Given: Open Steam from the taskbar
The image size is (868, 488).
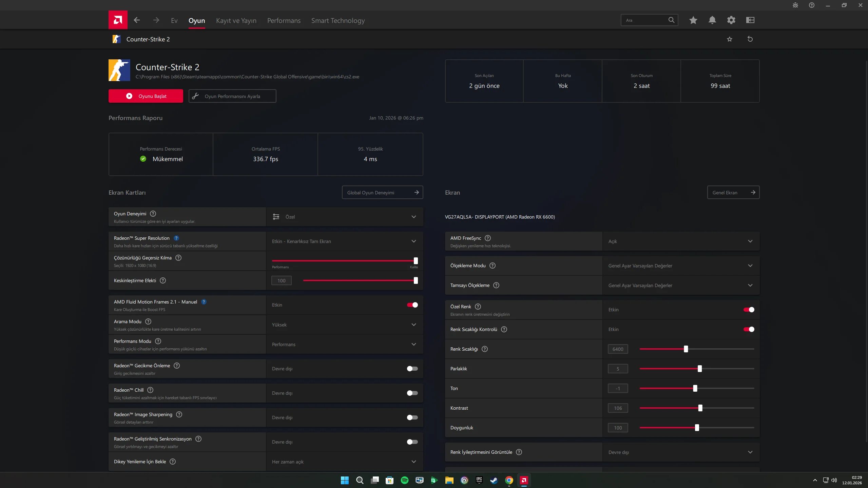Looking at the screenshot, I should pos(494,480).
